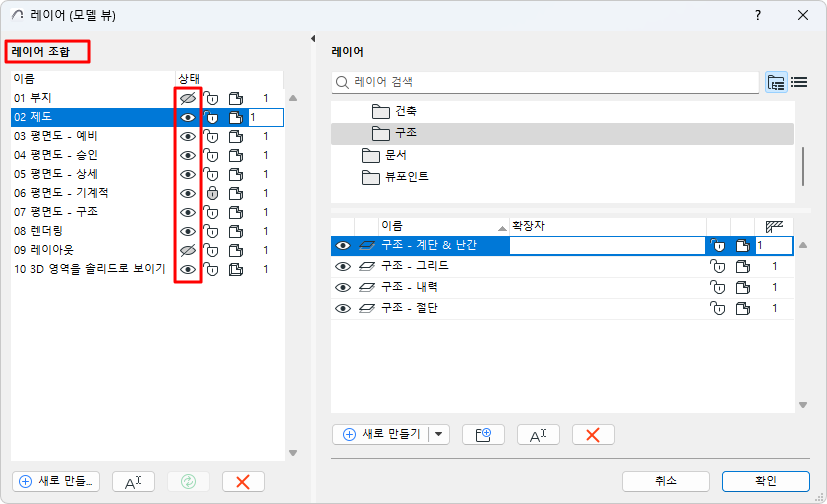Image resolution: width=827 pixels, height=504 pixels.
Task: Switch to flat list view of layers
Action: point(799,82)
